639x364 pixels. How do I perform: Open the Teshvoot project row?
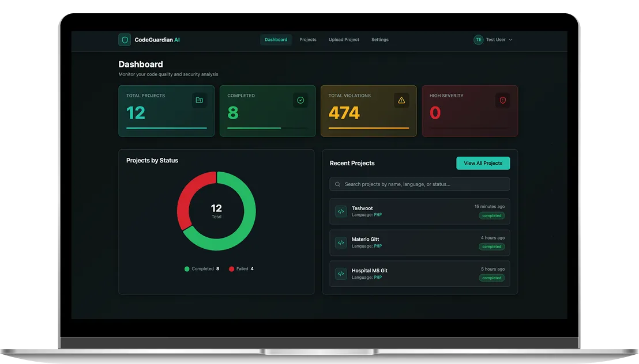[x=419, y=211]
